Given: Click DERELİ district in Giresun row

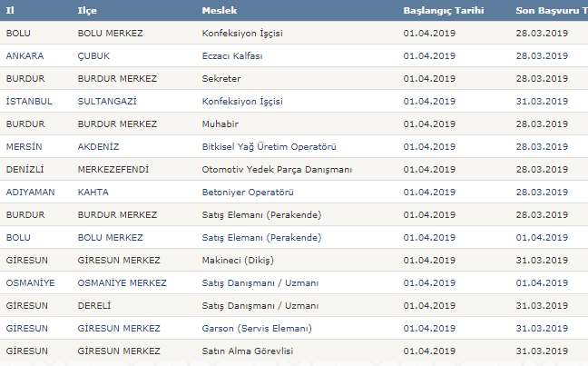Looking at the screenshot, I should click(94, 305).
